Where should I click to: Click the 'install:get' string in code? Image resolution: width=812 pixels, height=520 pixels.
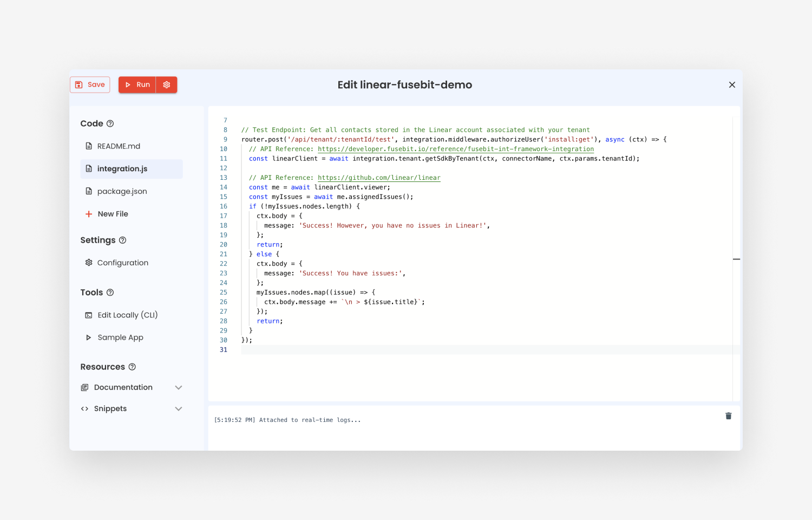click(569, 140)
